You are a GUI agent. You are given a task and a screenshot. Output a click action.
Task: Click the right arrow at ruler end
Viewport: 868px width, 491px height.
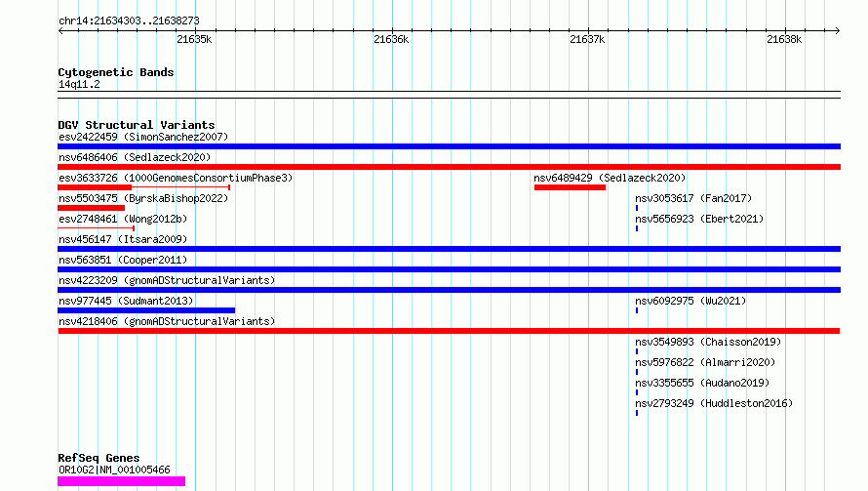837,30
